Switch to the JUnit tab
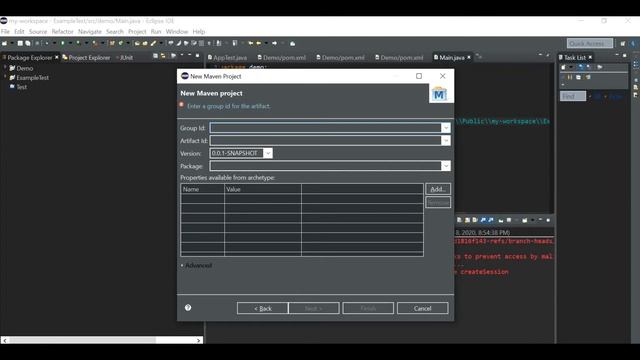Viewport: 640px width, 360px height. tap(124, 58)
